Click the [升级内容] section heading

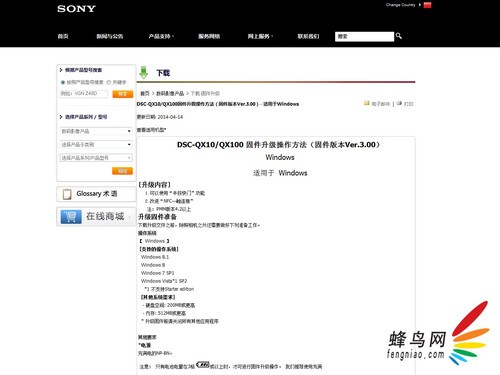pyautogui.click(x=155, y=185)
